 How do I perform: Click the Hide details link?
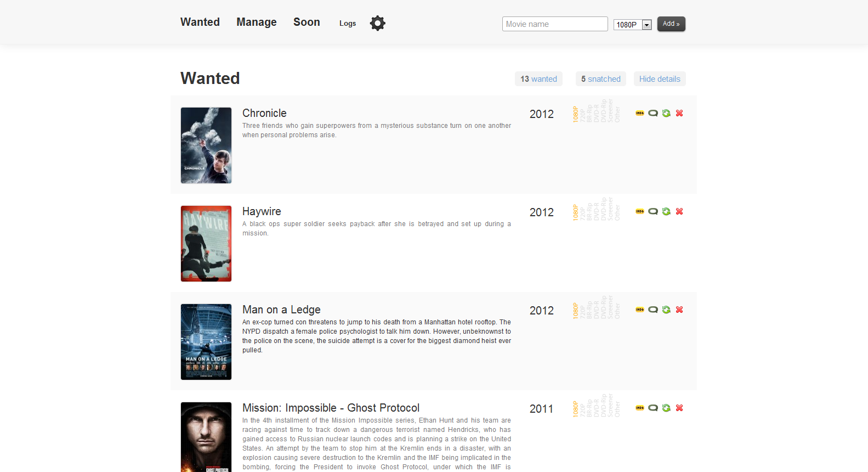point(660,79)
